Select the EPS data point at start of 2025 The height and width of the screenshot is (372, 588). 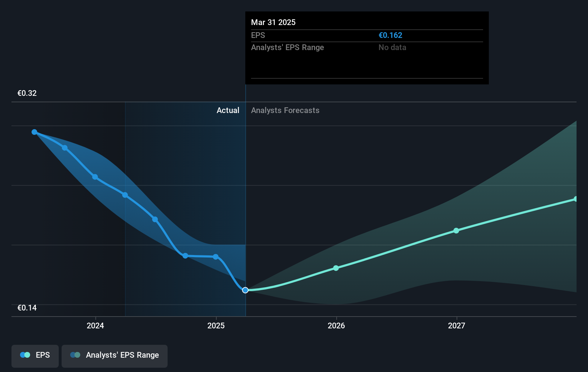click(x=216, y=257)
